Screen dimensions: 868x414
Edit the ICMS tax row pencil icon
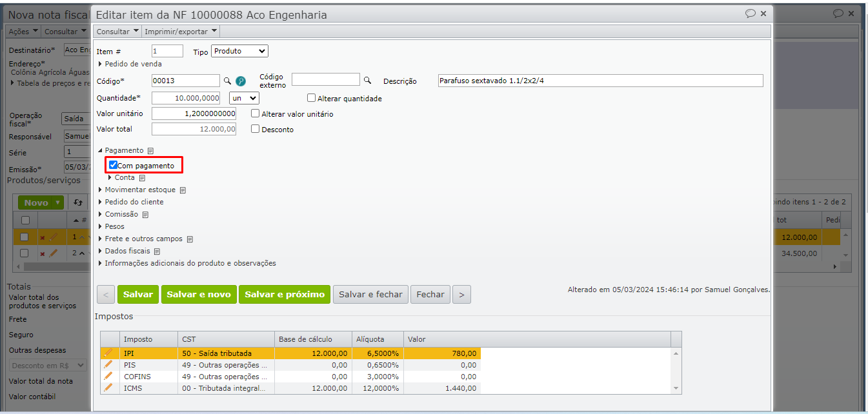(108, 388)
